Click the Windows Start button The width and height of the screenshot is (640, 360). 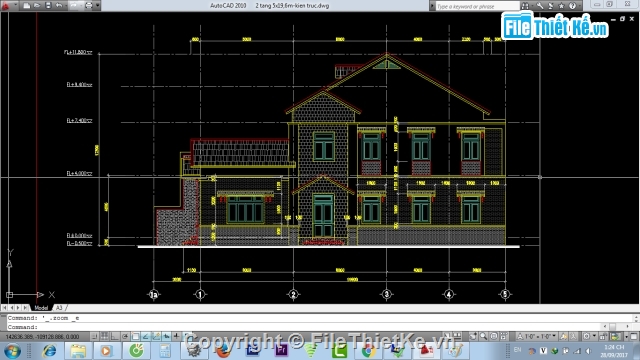(12, 351)
